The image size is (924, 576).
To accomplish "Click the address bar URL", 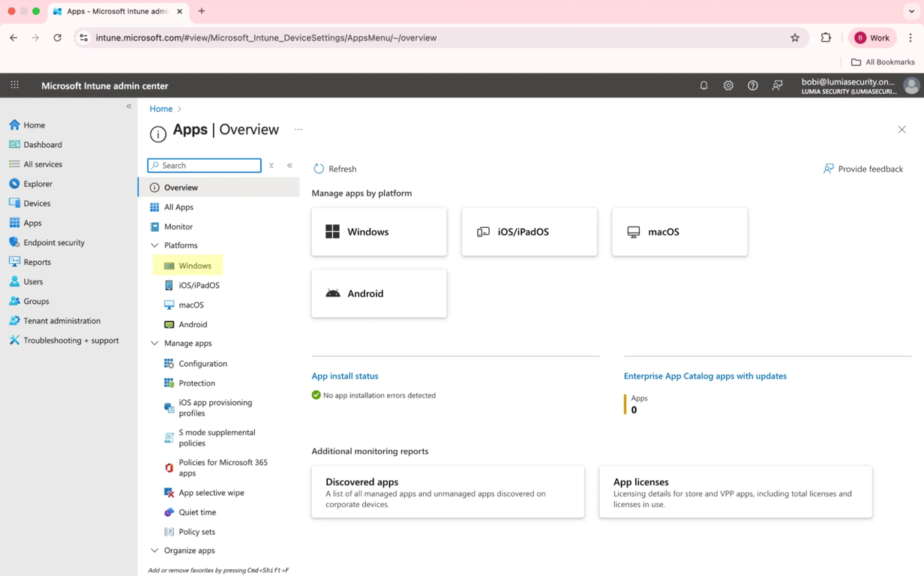I will [x=266, y=37].
